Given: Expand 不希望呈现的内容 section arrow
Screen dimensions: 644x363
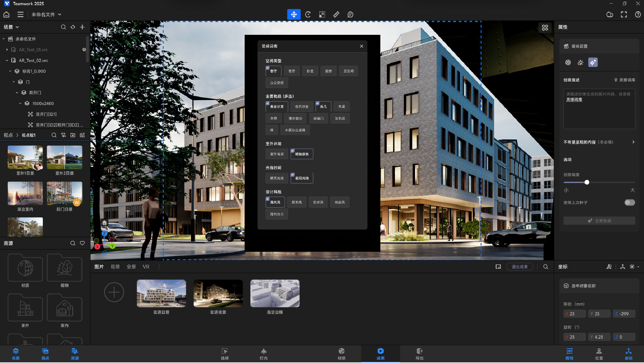Looking at the screenshot, I should (x=633, y=142).
